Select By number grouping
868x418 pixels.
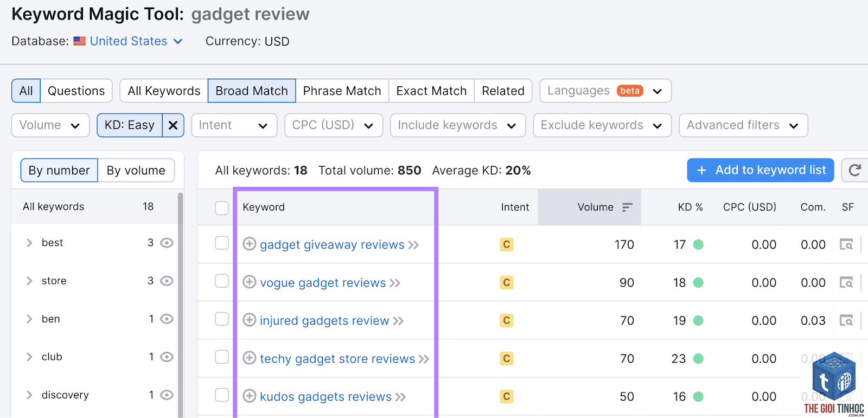[59, 170]
